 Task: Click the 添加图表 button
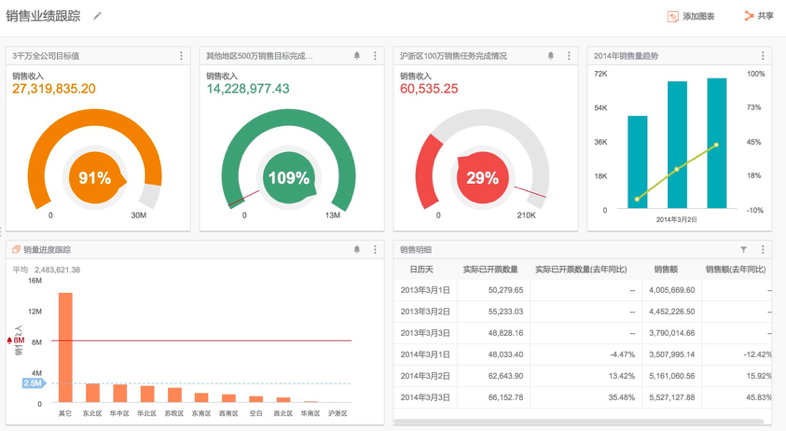691,16
